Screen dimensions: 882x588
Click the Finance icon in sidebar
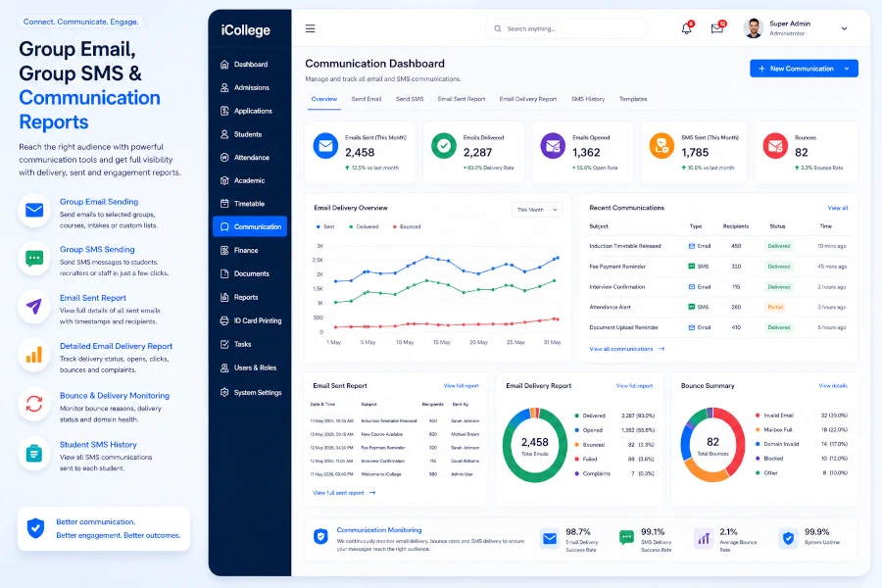pos(224,251)
